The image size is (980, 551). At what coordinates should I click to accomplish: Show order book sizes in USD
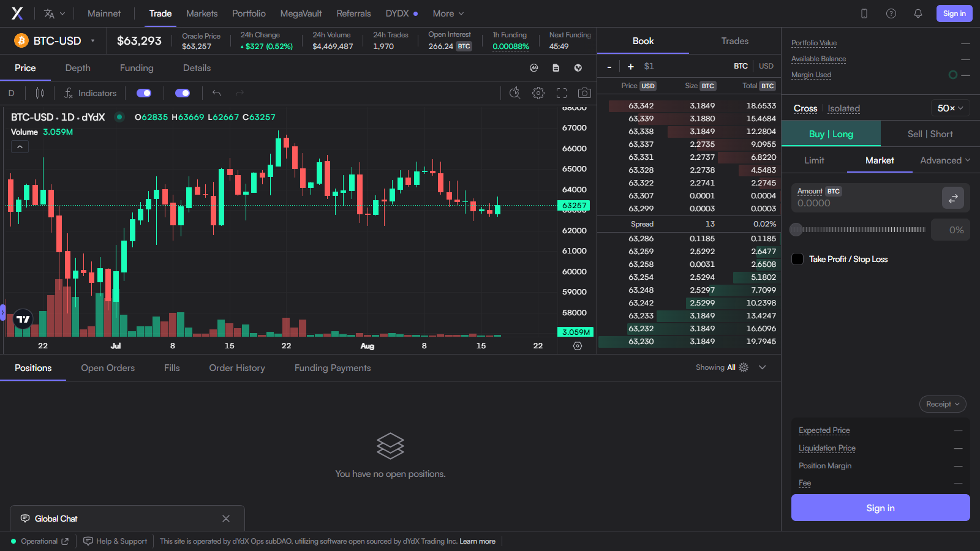[x=766, y=66]
